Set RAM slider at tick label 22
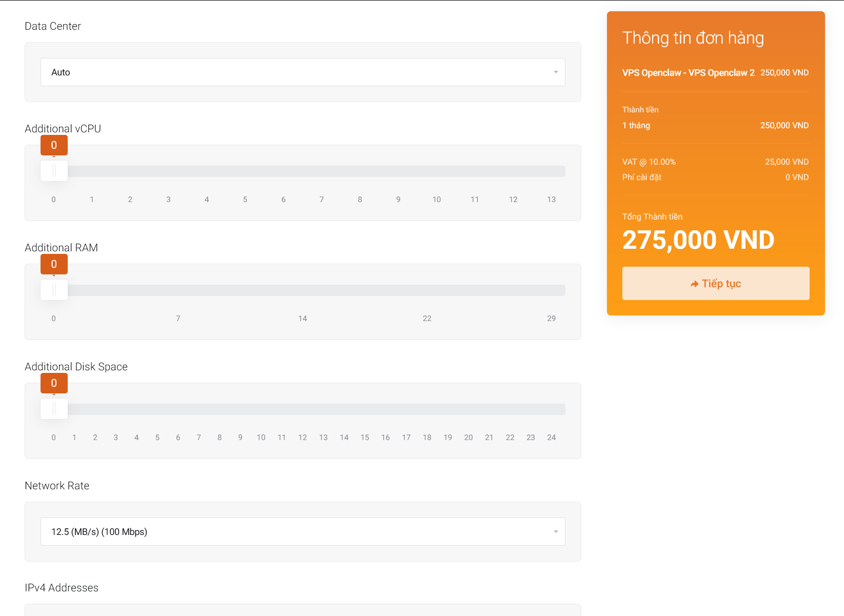This screenshot has width=844, height=616. click(427, 319)
